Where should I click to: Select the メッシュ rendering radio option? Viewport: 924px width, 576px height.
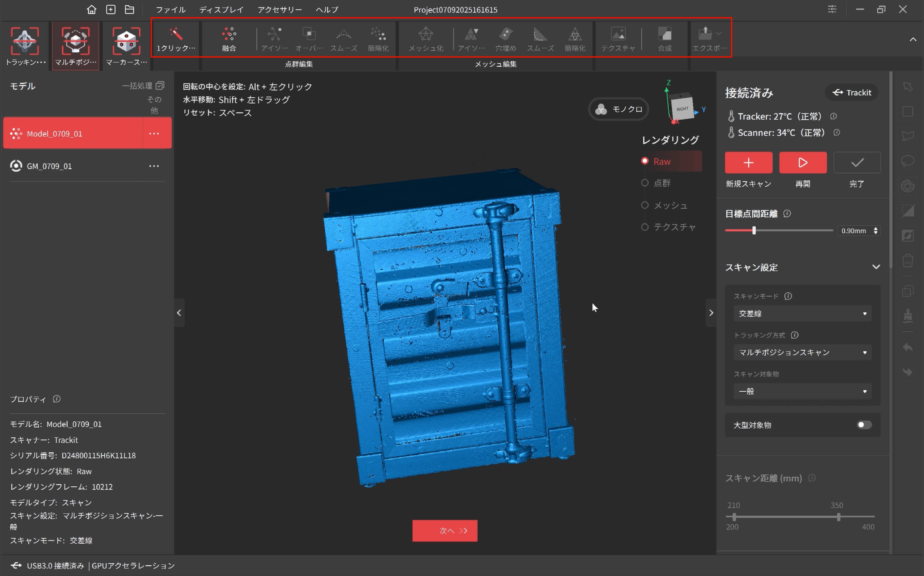(645, 205)
